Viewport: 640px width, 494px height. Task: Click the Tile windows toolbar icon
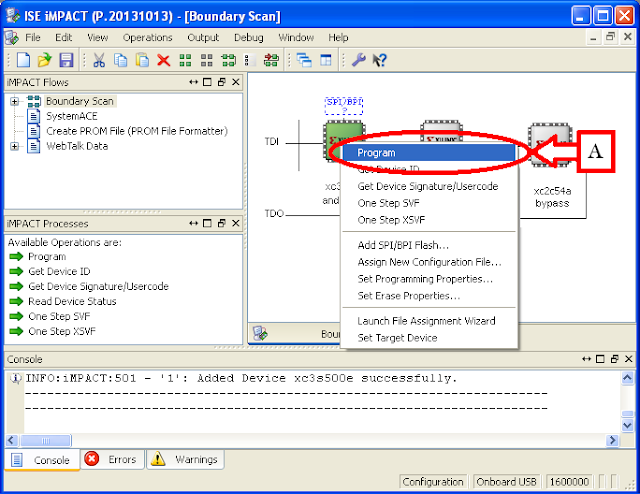pos(326,60)
